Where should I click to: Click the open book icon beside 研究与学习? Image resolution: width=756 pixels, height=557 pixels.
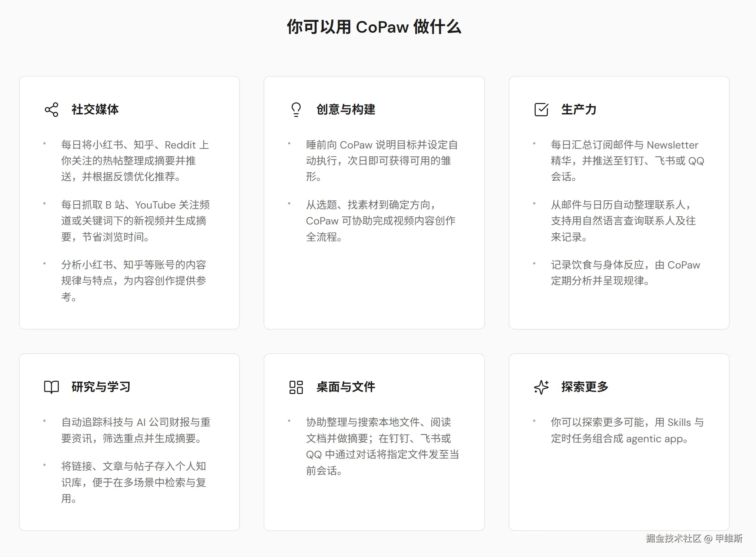point(51,387)
